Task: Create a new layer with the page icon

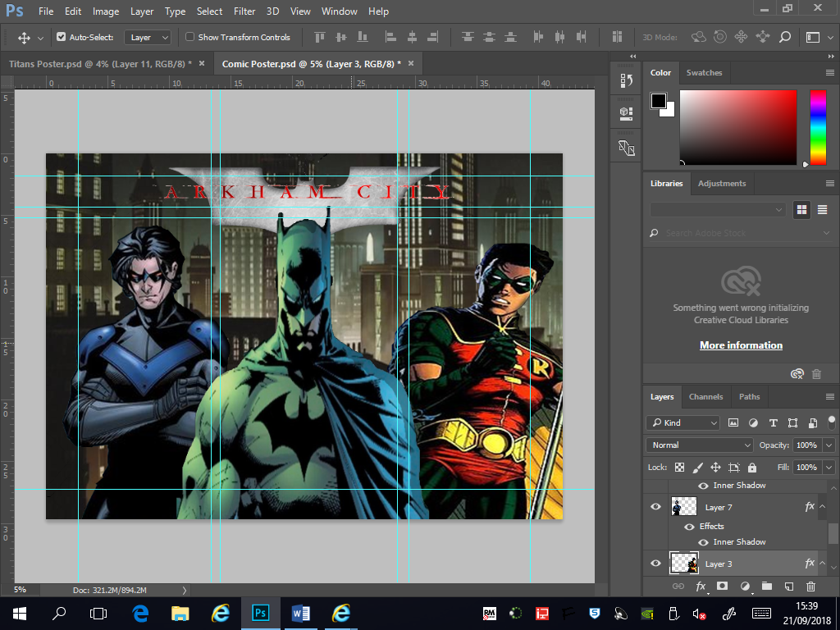Action: coord(788,587)
